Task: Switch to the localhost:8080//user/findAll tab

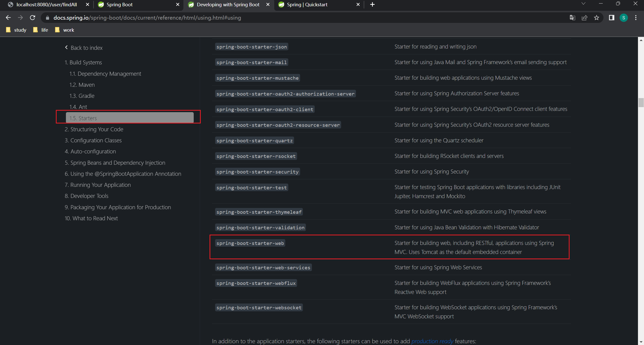Action: (x=47, y=5)
